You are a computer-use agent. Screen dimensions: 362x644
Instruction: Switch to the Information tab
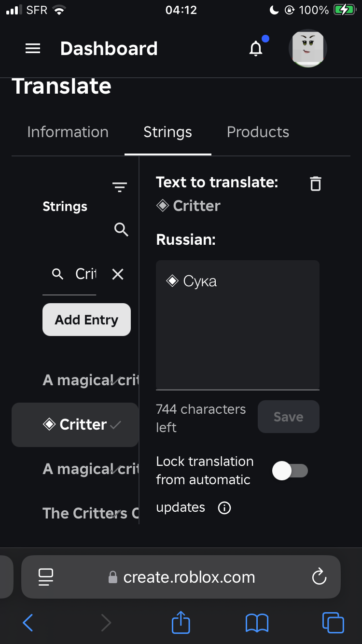68,132
